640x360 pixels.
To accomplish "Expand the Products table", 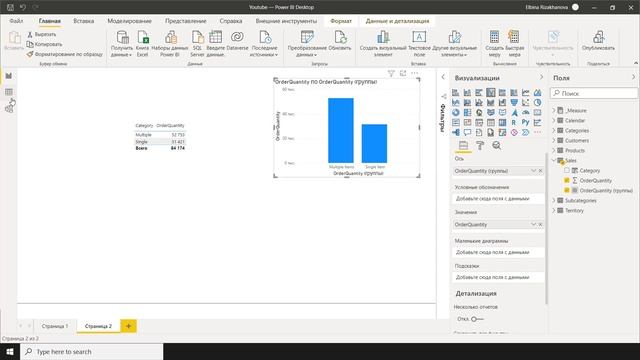I will point(554,150).
